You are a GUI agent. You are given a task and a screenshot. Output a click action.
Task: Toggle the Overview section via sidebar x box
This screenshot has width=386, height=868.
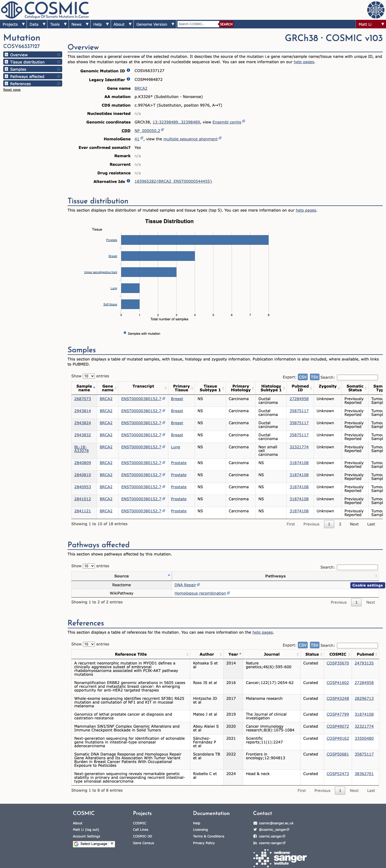coord(6,55)
